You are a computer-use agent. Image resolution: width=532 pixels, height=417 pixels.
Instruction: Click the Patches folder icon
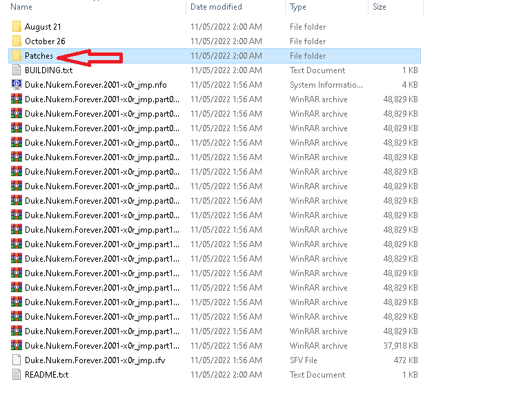coord(17,56)
